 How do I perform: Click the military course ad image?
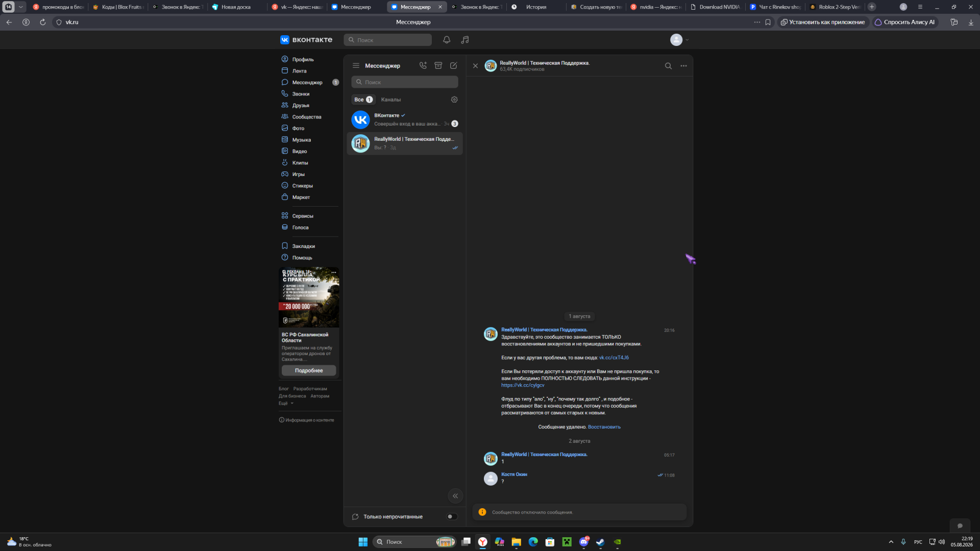(309, 297)
